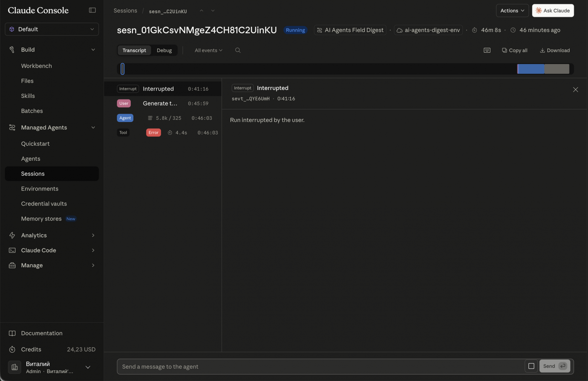Open Agents list page

coord(31,159)
